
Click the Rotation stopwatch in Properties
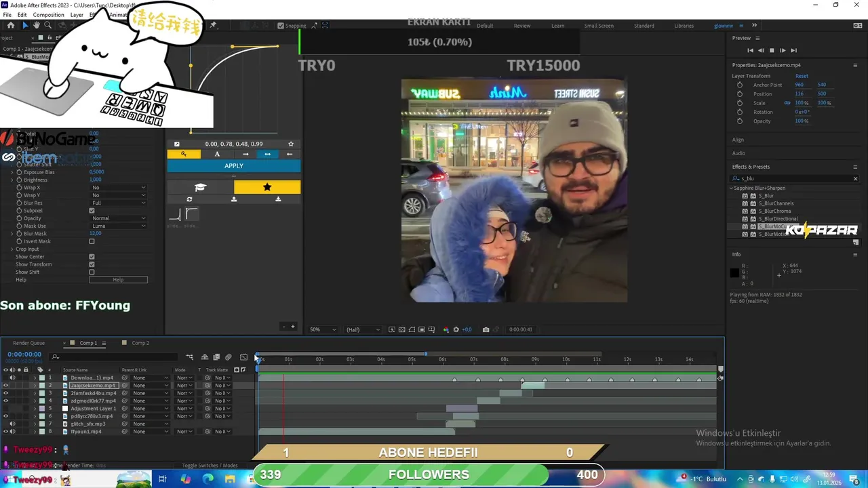(740, 112)
